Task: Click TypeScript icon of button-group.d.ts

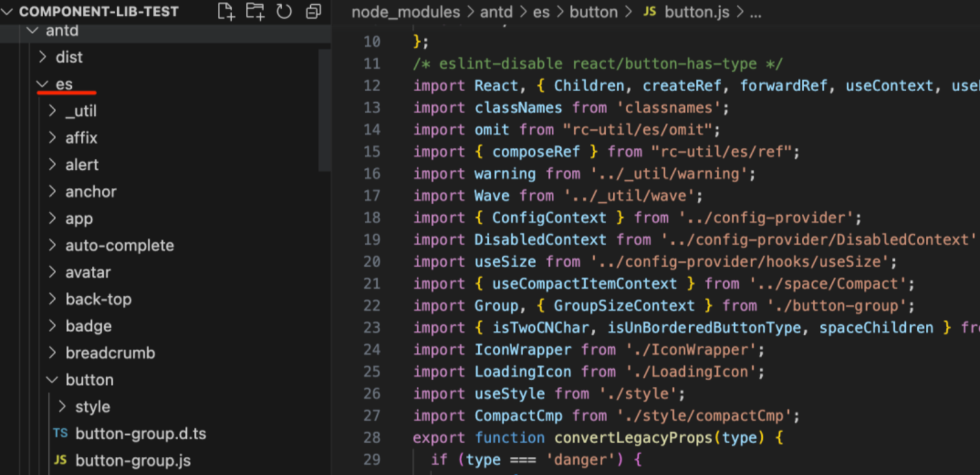Action: (60, 434)
